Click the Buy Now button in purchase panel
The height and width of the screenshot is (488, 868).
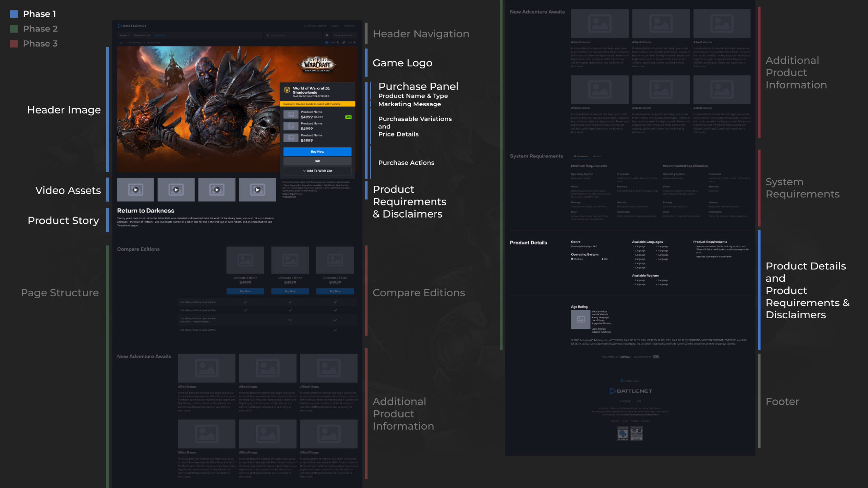[x=317, y=151]
